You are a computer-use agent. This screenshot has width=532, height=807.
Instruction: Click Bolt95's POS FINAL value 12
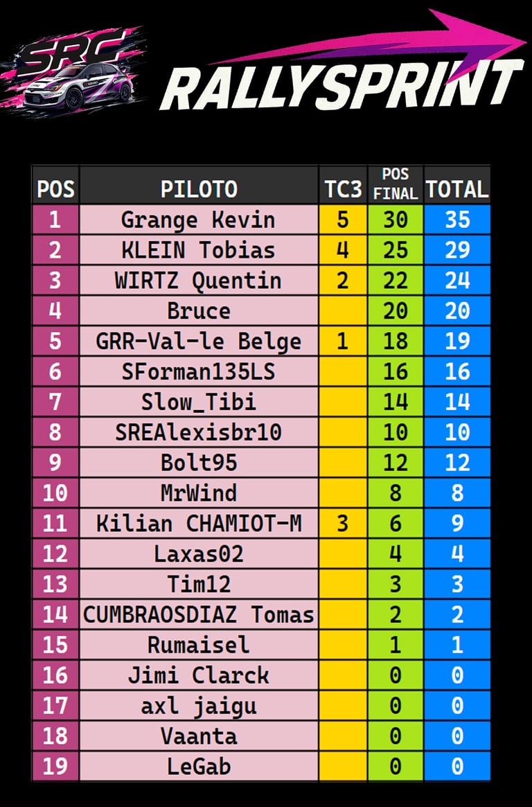coord(396,463)
